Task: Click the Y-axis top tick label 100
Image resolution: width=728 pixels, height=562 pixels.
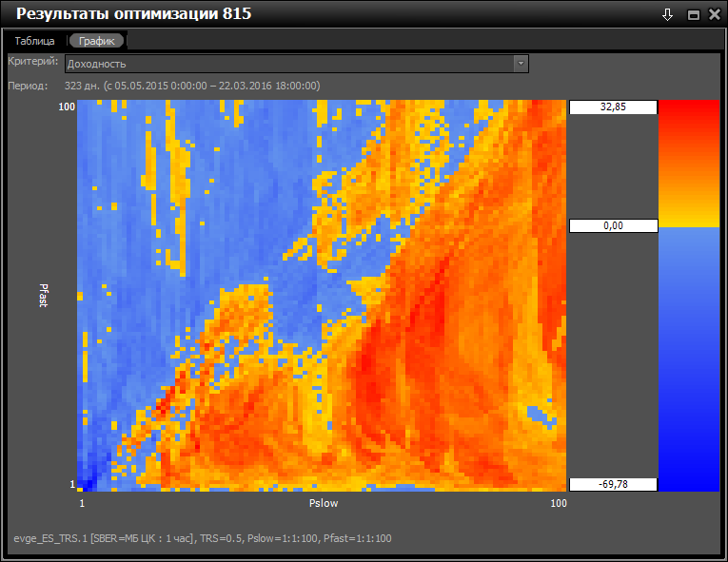Action: click(x=67, y=107)
